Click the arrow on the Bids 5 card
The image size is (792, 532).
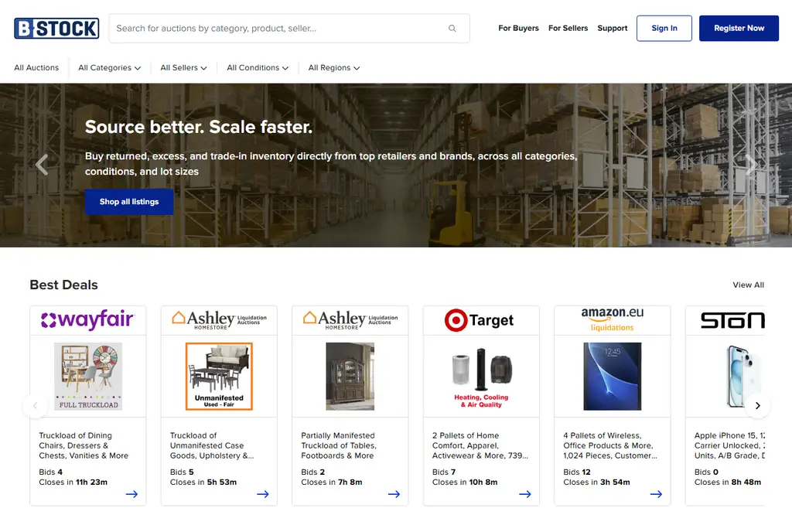pos(263,494)
